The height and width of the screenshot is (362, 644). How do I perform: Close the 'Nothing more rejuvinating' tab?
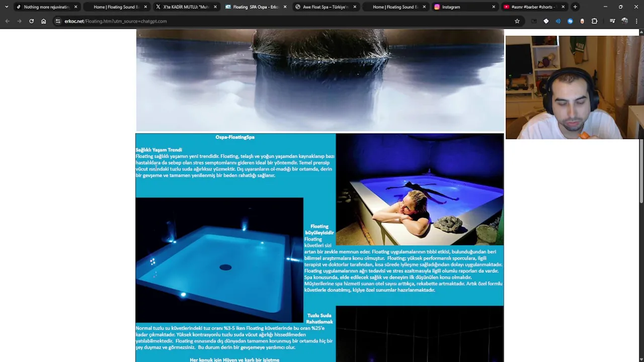[75, 7]
